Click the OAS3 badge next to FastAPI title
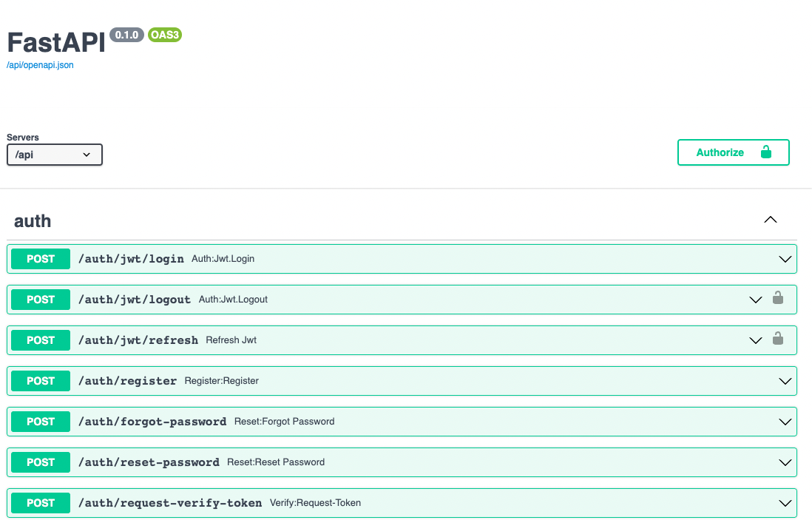Viewport: 812px width, 520px height. pos(164,34)
